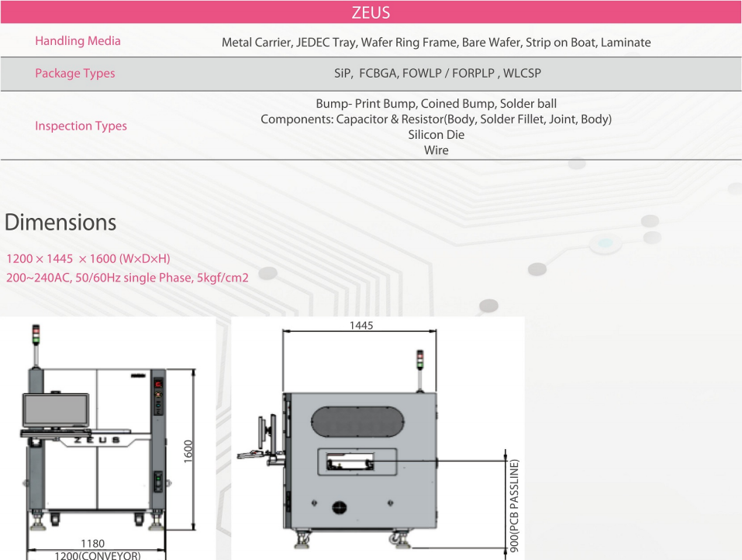This screenshot has width=742, height=560.
Task: Select the ZEUS table header
Action: click(371, 12)
